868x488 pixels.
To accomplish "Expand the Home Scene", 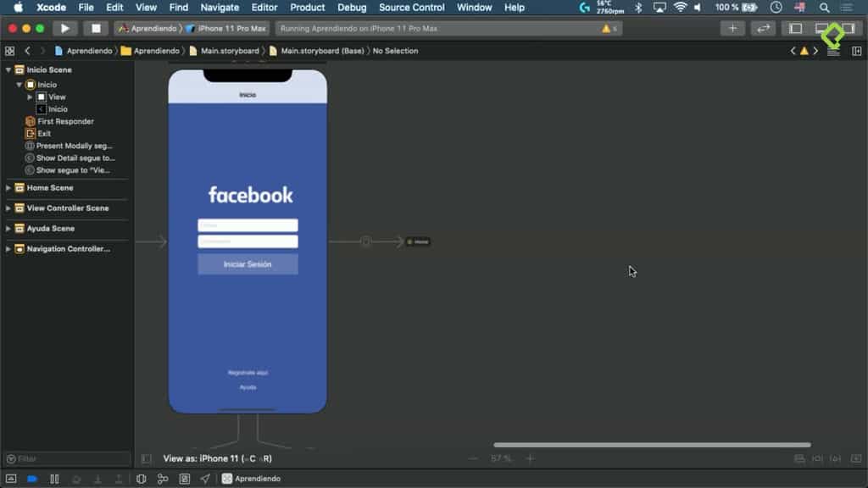I will tap(8, 188).
